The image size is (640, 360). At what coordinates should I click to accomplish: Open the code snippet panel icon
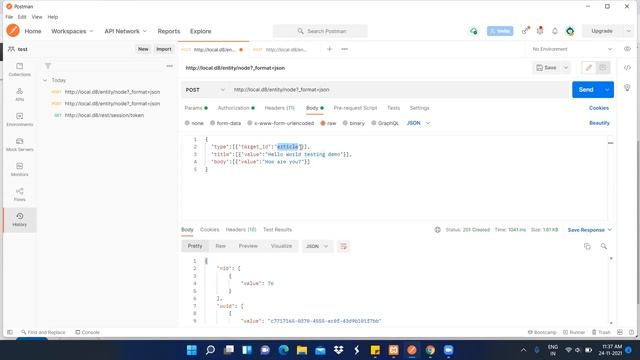[x=627, y=68]
